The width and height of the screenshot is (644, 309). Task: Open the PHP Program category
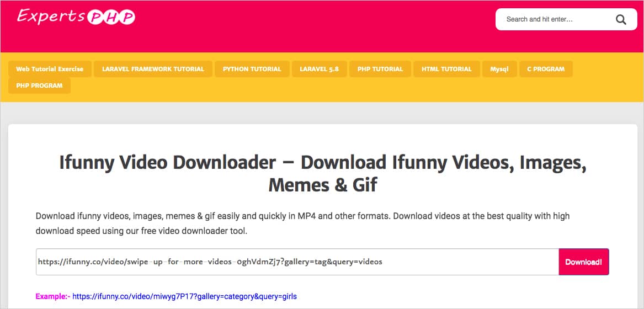click(x=39, y=86)
